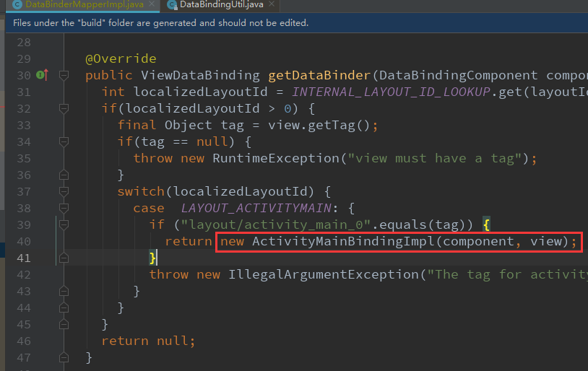The height and width of the screenshot is (371, 588).
Task: Click line number 28 in the gutter
Action: coord(24,43)
